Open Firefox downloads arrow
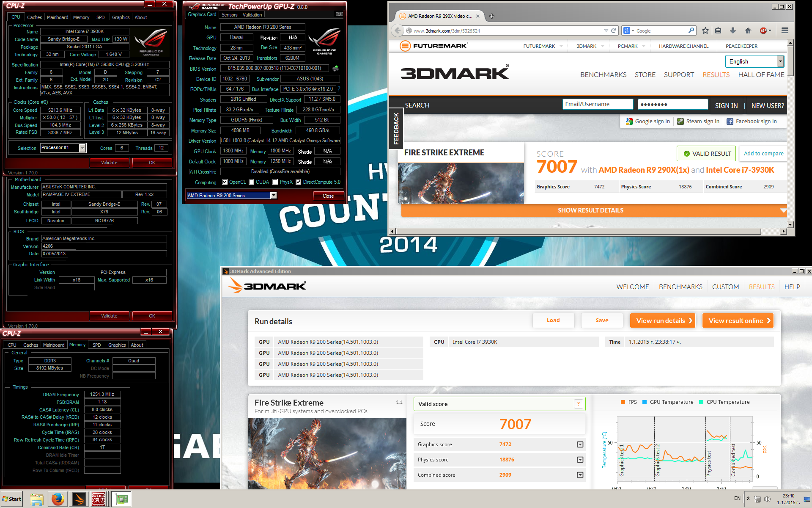 [x=733, y=30]
